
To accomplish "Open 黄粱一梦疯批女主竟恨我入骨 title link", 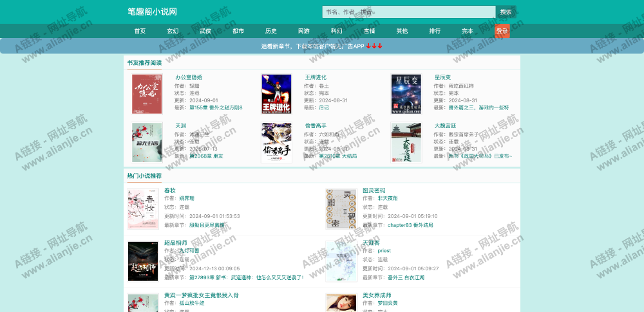I will point(201,295).
